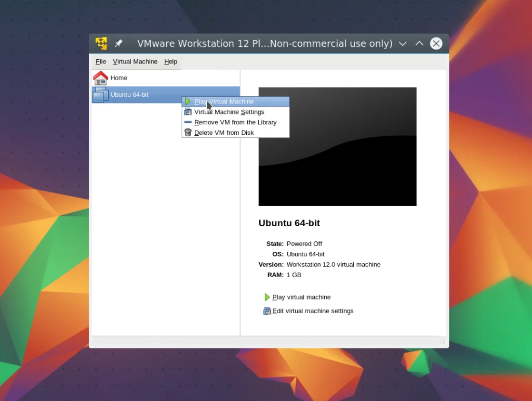This screenshot has width=532, height=401.
Task: Click the black VM preview thumbnail
Action: click(338, 147)
